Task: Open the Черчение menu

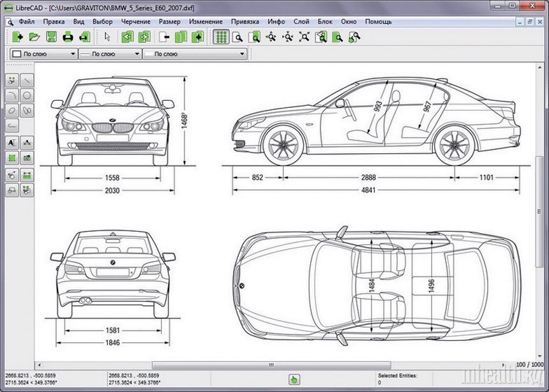Action: [135, 21]
